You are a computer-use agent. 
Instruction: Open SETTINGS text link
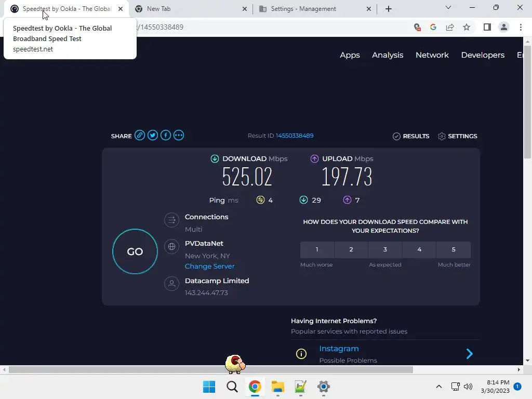tap(462, 136)
